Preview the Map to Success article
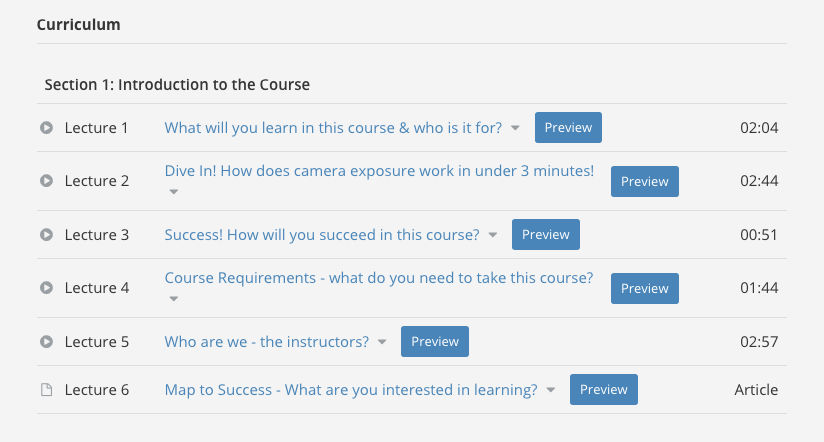The width and height of the screenshot is (824, 442). pyautogui.click(x=603, y=389)
